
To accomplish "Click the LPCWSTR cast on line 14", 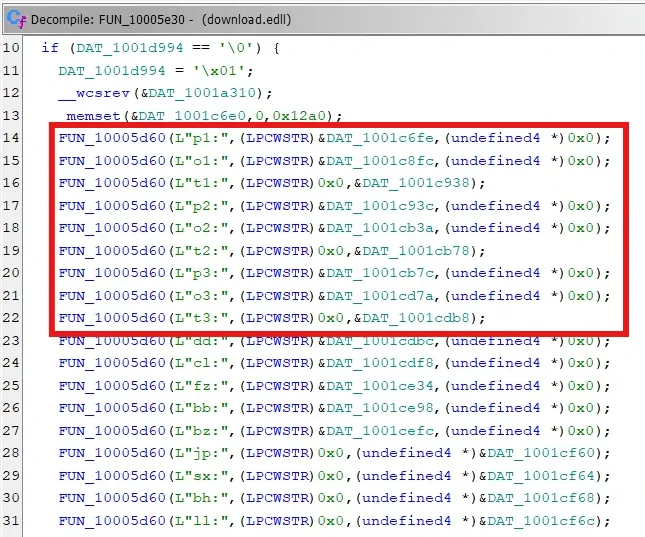I will (x=278, y=138).
